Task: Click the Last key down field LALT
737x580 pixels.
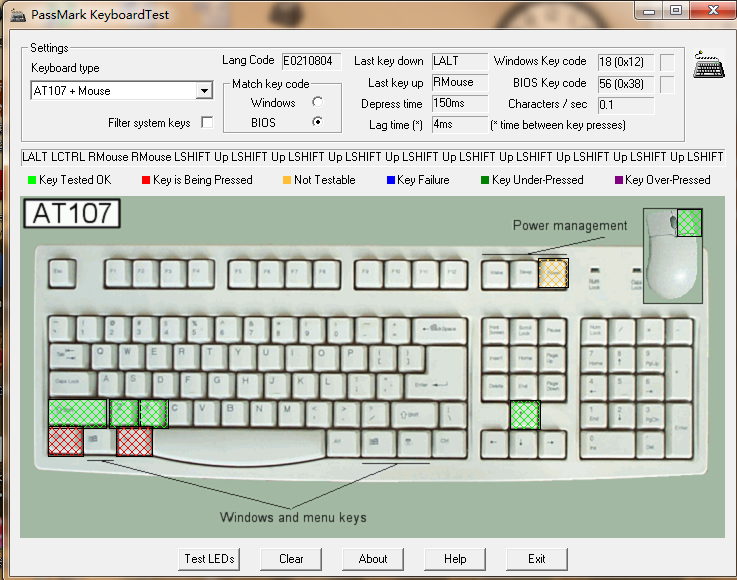Action: (460, 61)
